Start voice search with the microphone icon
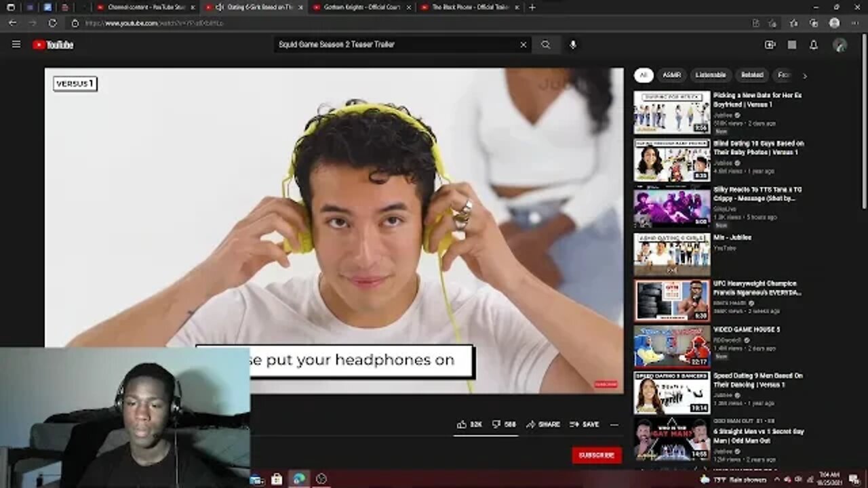This screenshot has height=488, width=868. click(573, 45)
